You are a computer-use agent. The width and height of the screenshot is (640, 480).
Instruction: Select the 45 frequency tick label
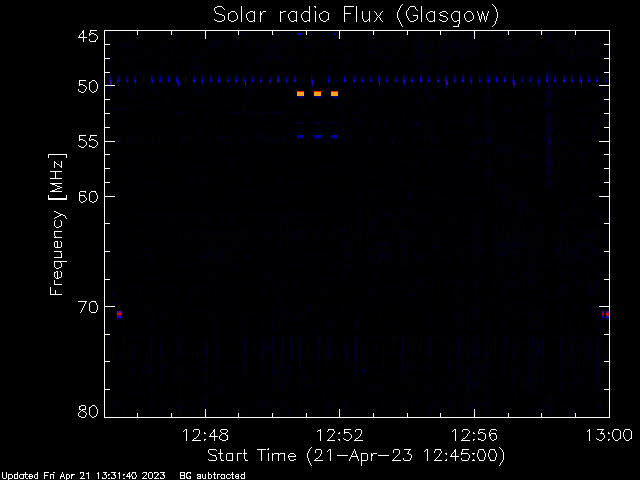pos(88,36)
